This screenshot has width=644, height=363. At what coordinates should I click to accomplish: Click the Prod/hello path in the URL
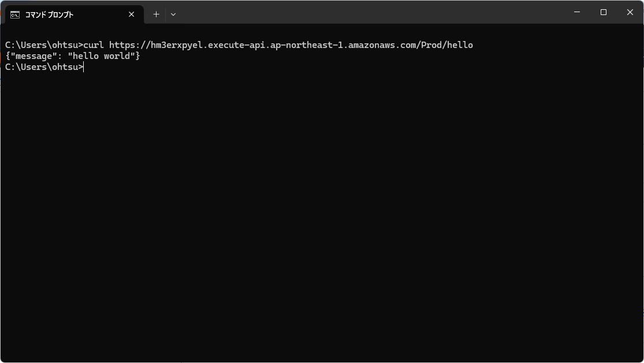coord(448,45)
